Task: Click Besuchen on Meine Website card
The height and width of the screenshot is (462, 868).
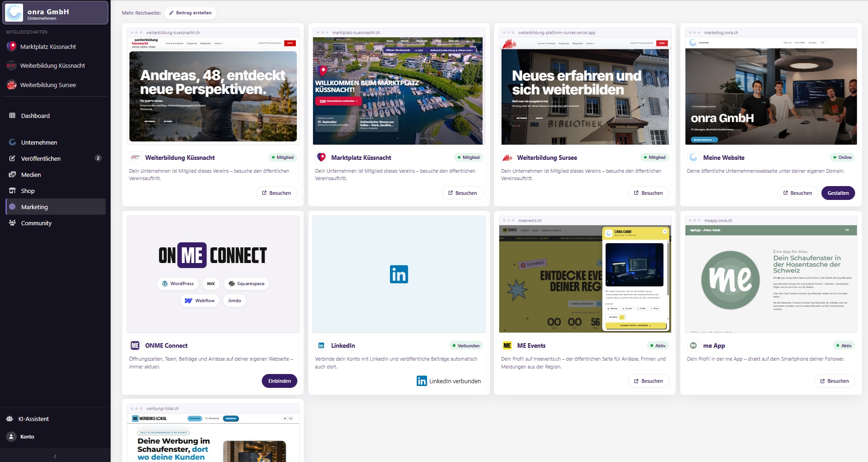Action: click(x=797, y=193)
